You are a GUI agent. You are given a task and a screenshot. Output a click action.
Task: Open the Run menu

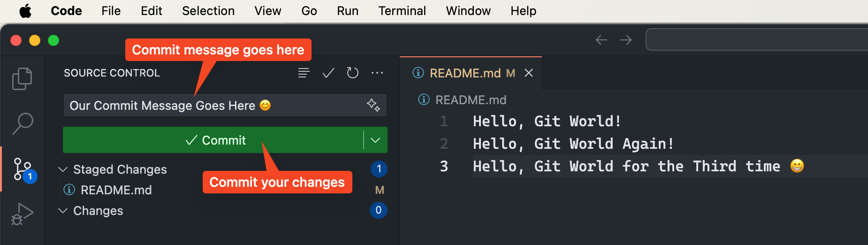(348, 10)
